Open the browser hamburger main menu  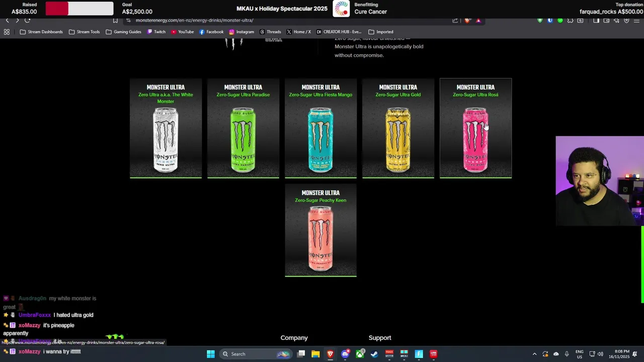637,21
